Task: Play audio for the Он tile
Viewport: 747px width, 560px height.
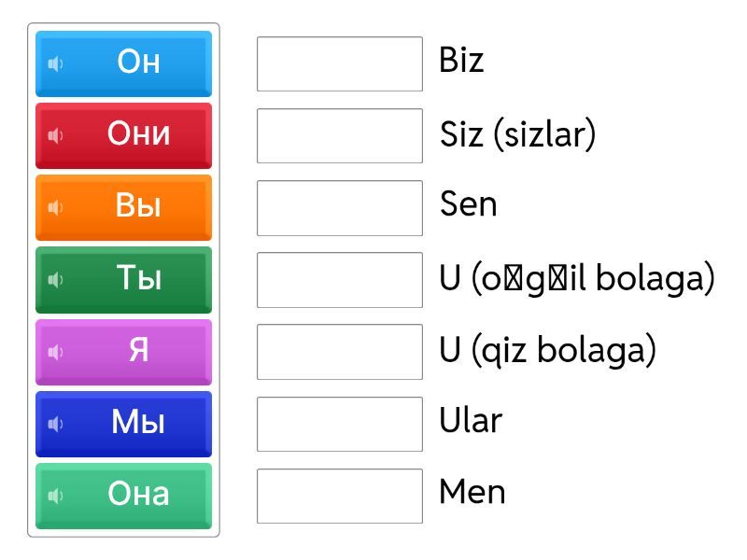Action: point(56,63)
